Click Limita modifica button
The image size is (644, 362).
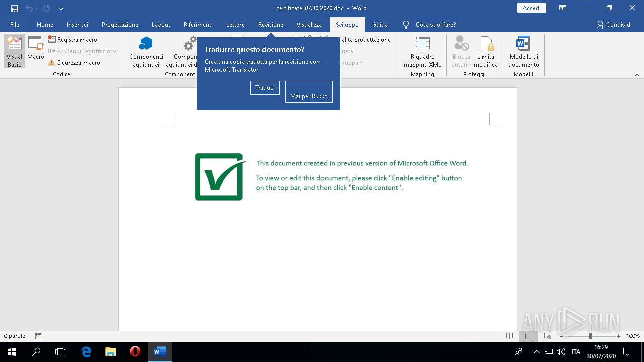(x=486, y=52)
